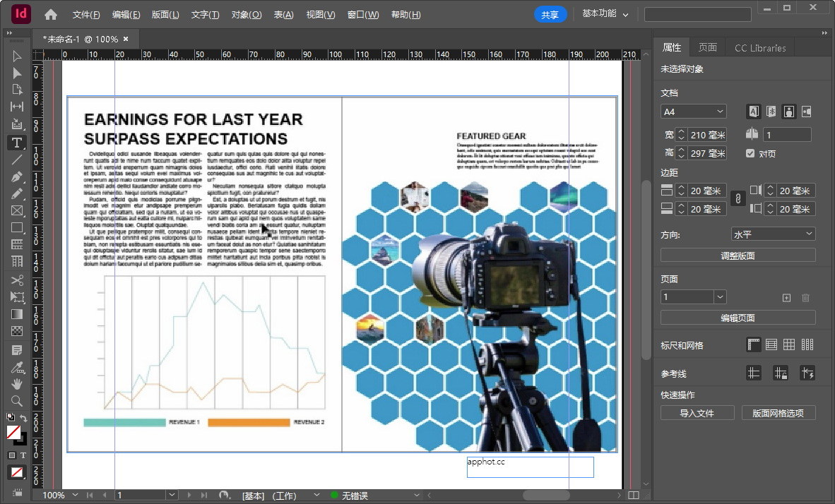
Task: Select the Pen tool
Action: pos(17,177)
